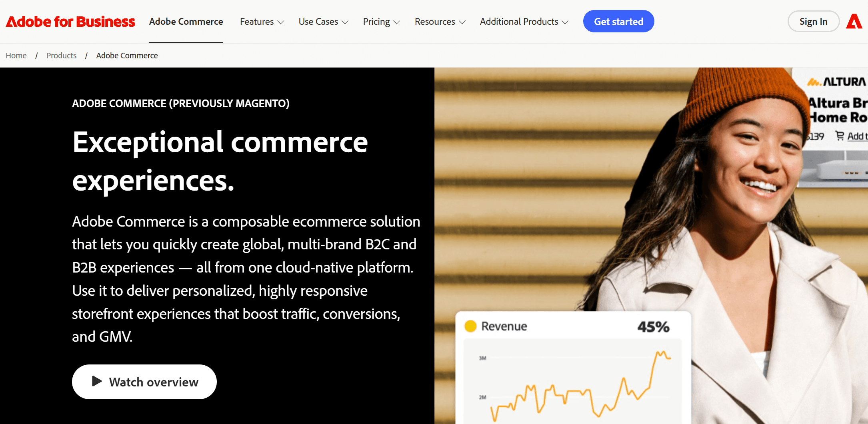
Task: Open the Use Cases dropdown
Action: point(323,22)
